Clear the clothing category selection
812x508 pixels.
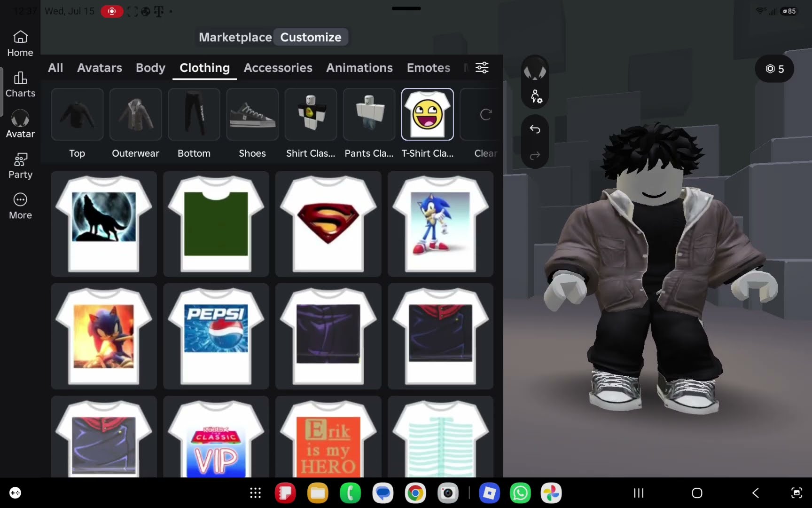coord(484,124)
